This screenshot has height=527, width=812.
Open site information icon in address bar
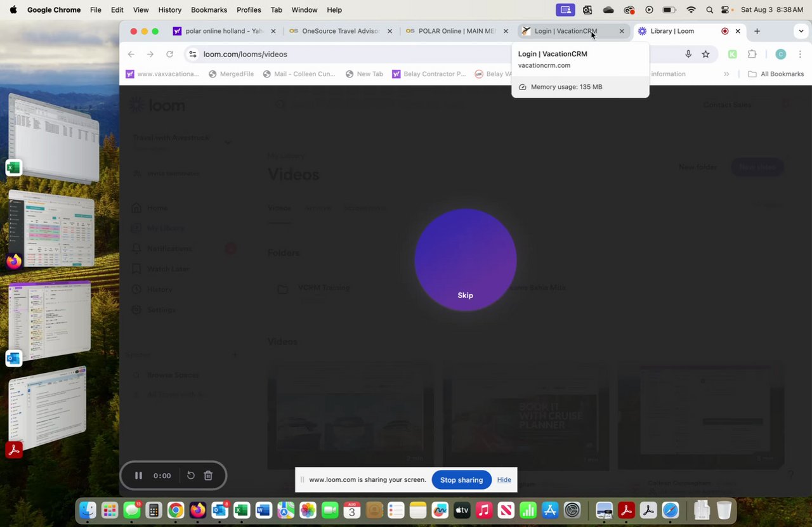point(192,55)
